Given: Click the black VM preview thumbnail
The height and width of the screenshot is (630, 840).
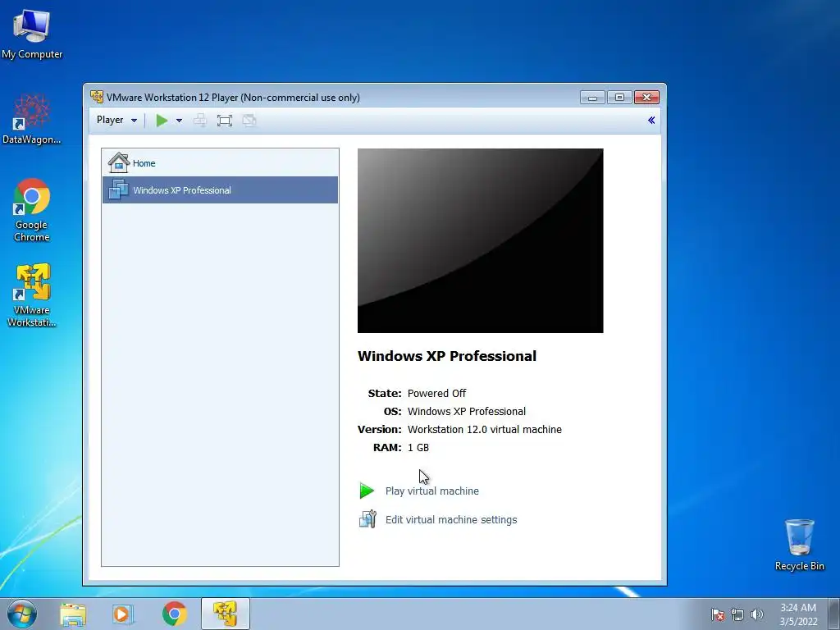Looking at the screenshot, I should 480,240.
